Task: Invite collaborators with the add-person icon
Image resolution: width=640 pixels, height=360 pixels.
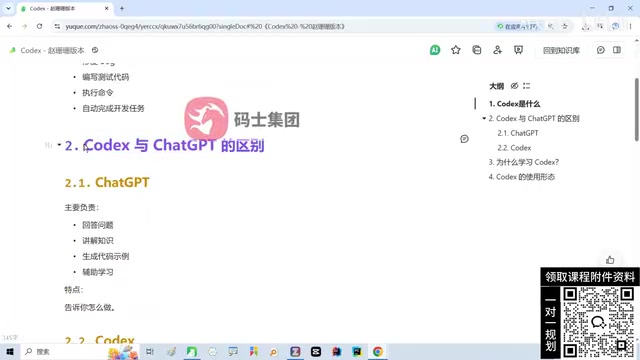Action: (x=497, y=50)
